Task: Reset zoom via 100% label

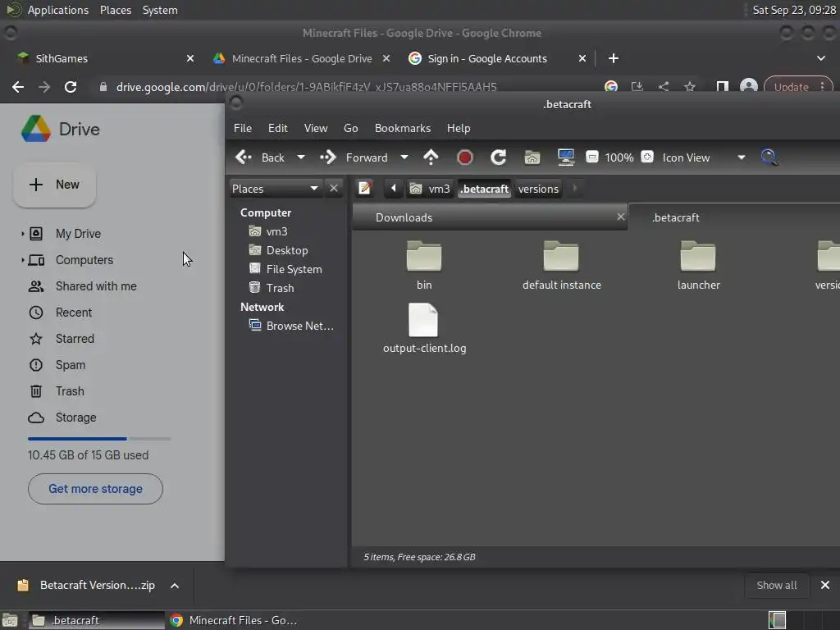Action: [x=619, y=157]
